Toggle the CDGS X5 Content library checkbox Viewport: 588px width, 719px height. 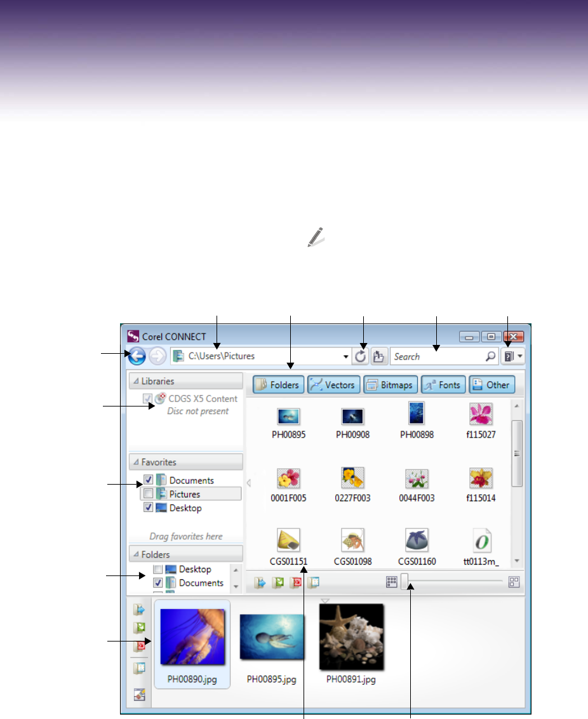tap(147, 398)
